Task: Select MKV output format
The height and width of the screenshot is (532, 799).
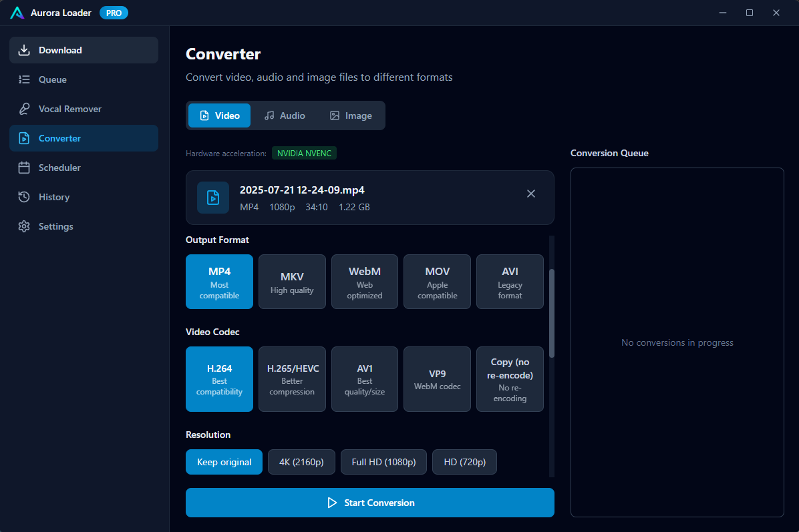Action: tap(292, 282)
